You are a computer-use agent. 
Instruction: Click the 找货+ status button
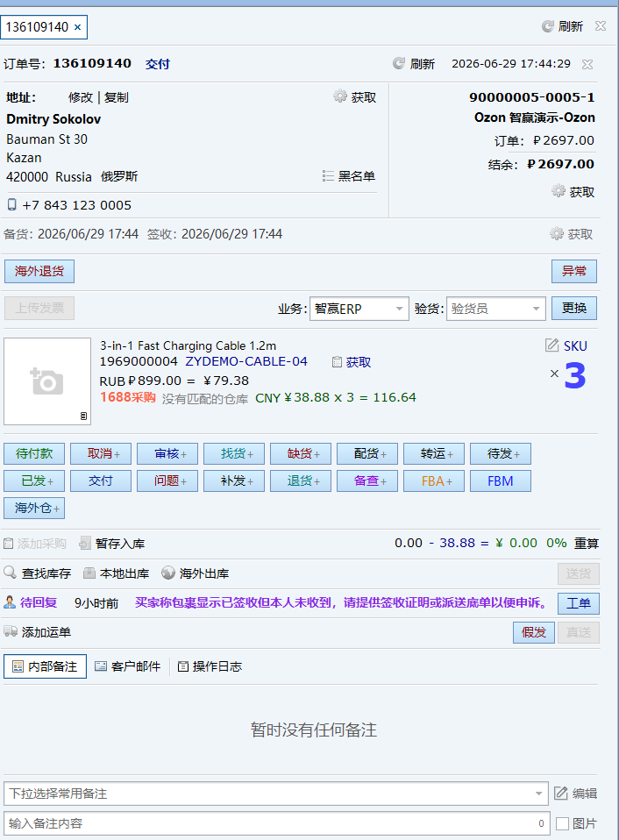pyautogui.click(x=234, y=453)
